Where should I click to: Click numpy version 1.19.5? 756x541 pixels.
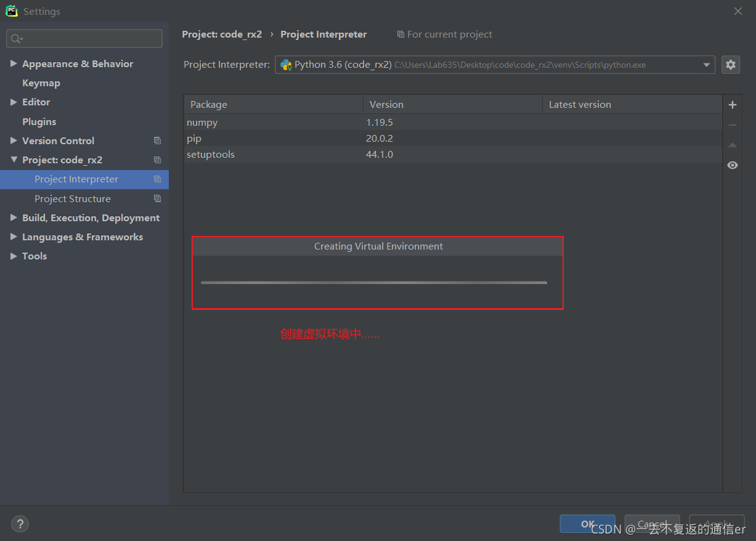(x=380, y=122)
